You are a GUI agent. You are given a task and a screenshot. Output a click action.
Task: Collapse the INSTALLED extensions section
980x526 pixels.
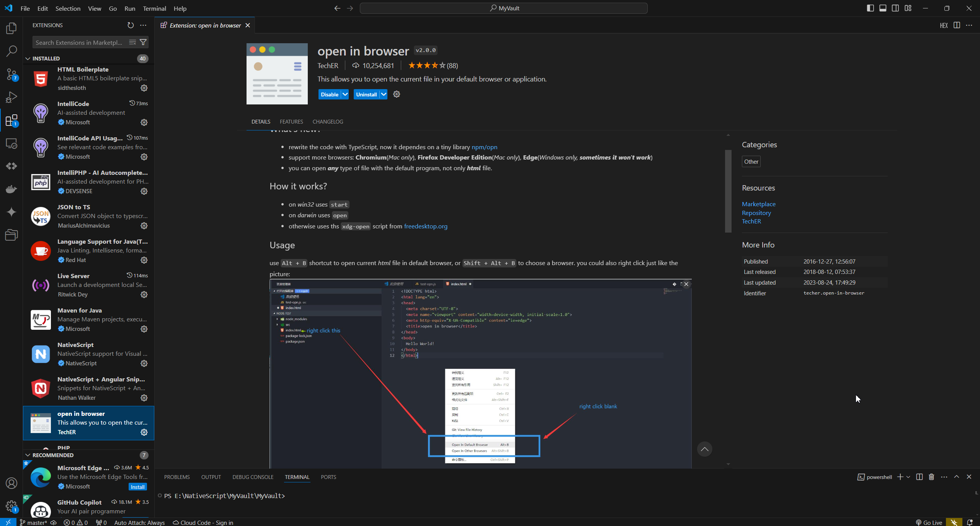tap(28, 59)
